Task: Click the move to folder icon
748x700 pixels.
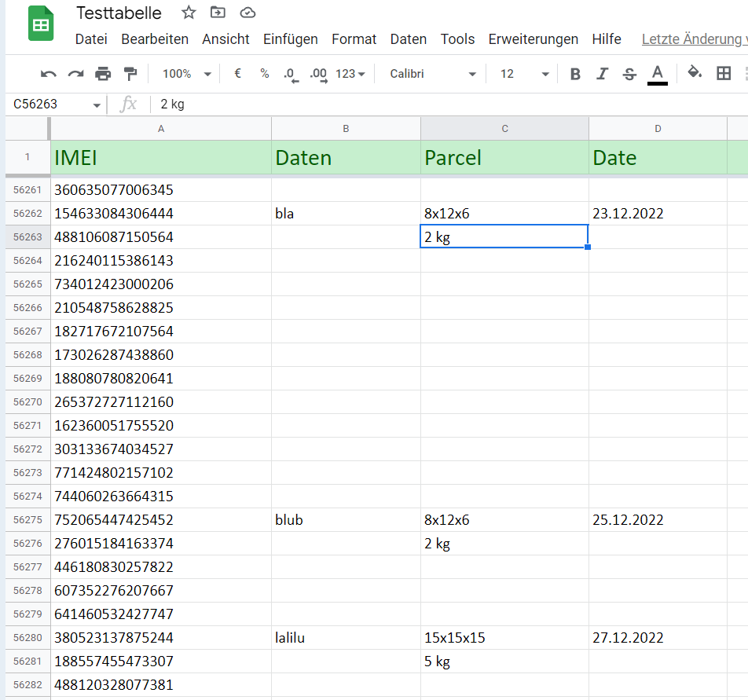Action: (218, 13)
